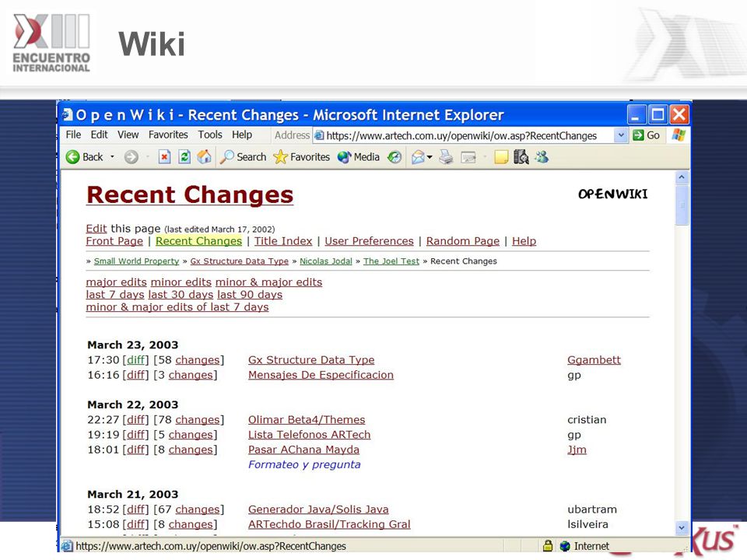Open the Forward history dropdown arrow
The image size is (747, 560).
(148, 156)
